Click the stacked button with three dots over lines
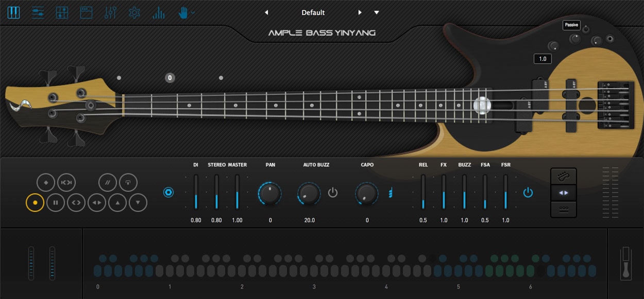This screenshot has width=644, height=299. tap(564, 209)
